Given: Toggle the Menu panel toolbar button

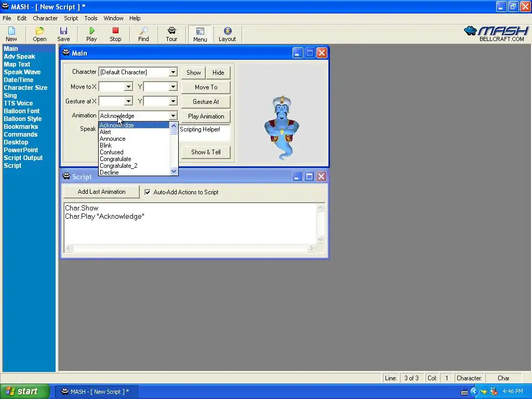Looking at the screenshot, I should (200, 34).
